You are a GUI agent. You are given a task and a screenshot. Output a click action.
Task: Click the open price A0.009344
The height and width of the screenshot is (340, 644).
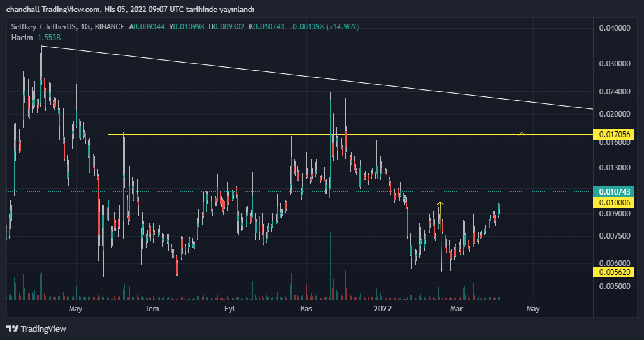coord(147,27)
